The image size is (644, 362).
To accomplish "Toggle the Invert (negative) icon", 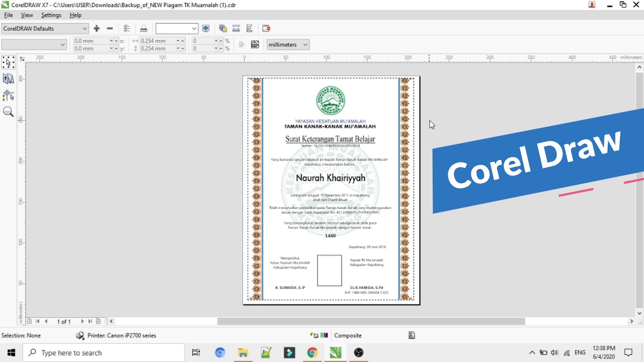I will tap(236, 29).
